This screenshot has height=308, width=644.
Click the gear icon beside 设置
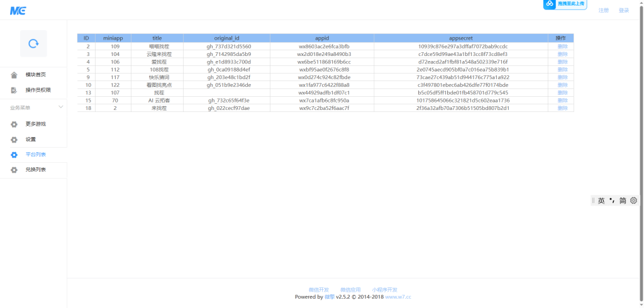point(14,139)
